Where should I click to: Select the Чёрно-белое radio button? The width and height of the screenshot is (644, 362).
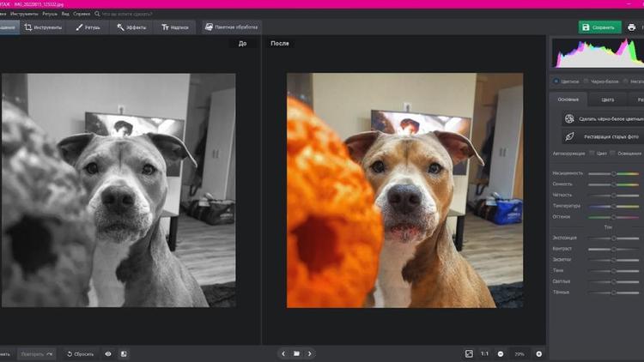tap(586, 81)
